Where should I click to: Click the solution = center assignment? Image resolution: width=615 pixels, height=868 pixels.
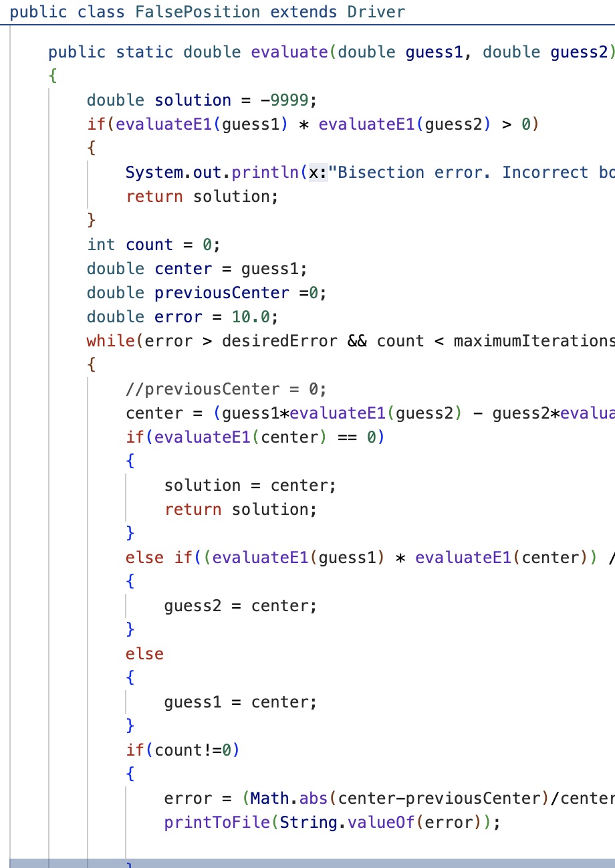251,485
